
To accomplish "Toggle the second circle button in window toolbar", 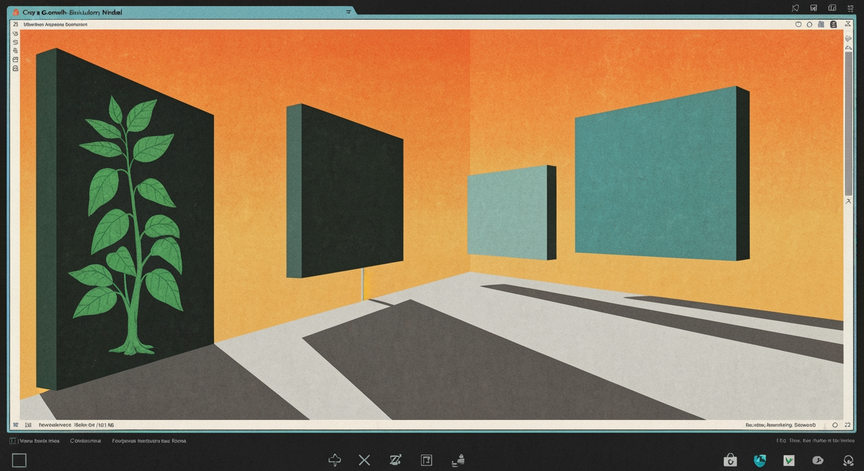I will pyautogui.click(x=809, y=24).
